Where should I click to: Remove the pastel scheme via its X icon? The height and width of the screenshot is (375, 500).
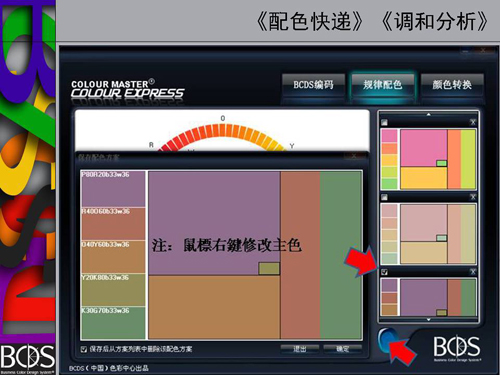pos(473,197)
